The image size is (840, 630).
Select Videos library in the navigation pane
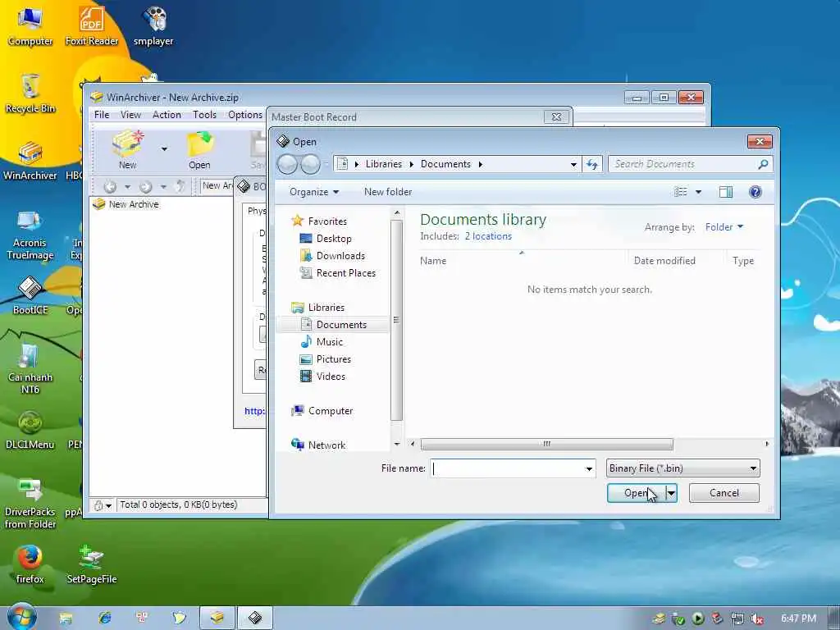(x=331, y=376)
